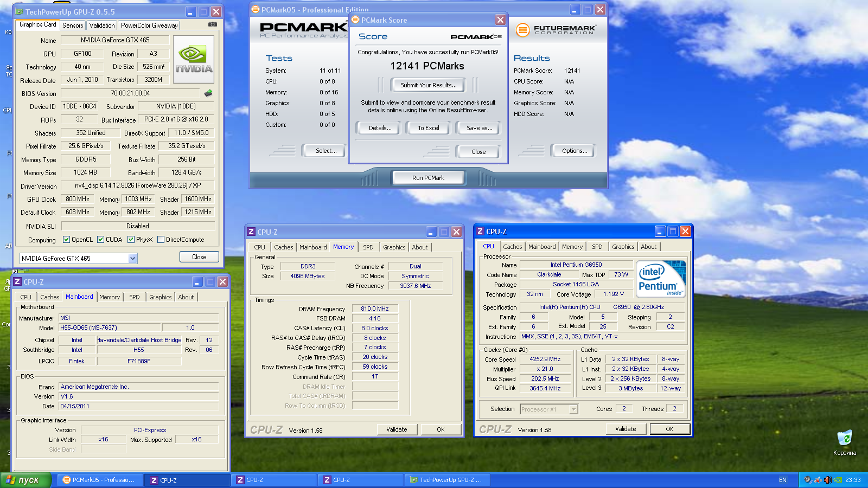Click the taskbar clock showing 23:33
Viewport: 868px width, 488px height.
853,480
